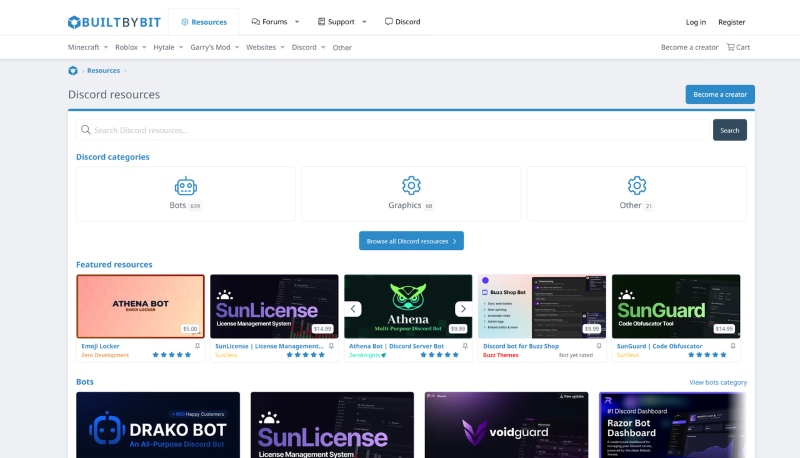Open star rating of Emoji Locker
This screenshot has width=800, height=458.
click(x=171, y=354)
